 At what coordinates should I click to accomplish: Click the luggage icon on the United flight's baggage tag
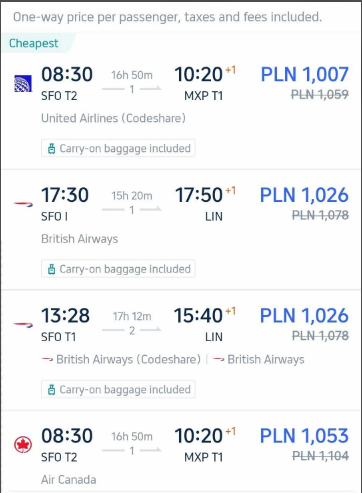[51, 149]
